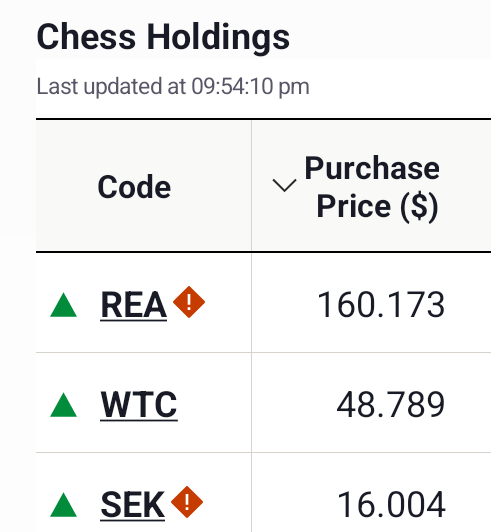Click the green up triangle beside REA

[x=63, y=305]
